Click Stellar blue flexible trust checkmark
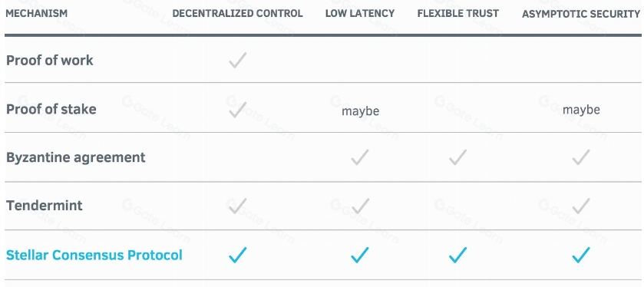The width and height of the screenshot is (644, 287). click(x=457, y=255)
